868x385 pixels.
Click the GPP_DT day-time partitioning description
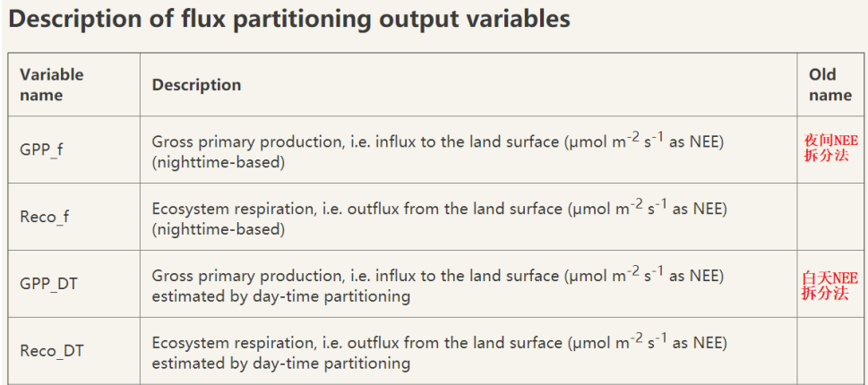tap(439, 275)
